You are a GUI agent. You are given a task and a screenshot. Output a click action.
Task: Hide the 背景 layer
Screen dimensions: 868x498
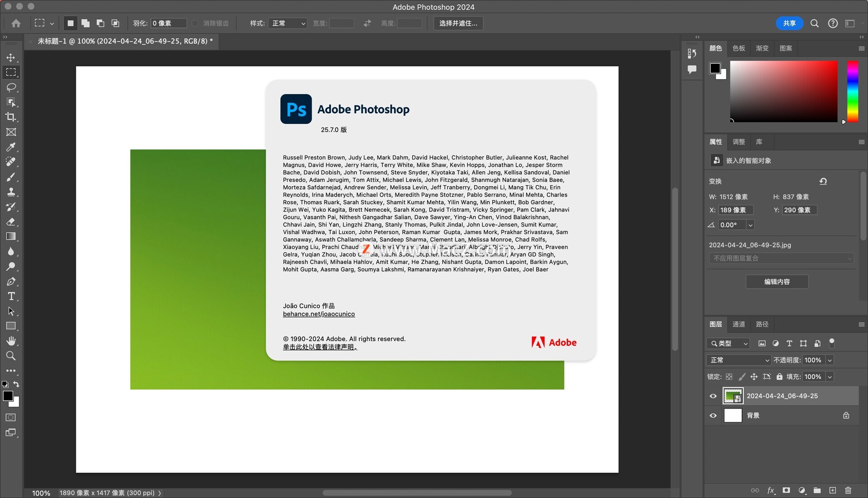tap(713, 415)
